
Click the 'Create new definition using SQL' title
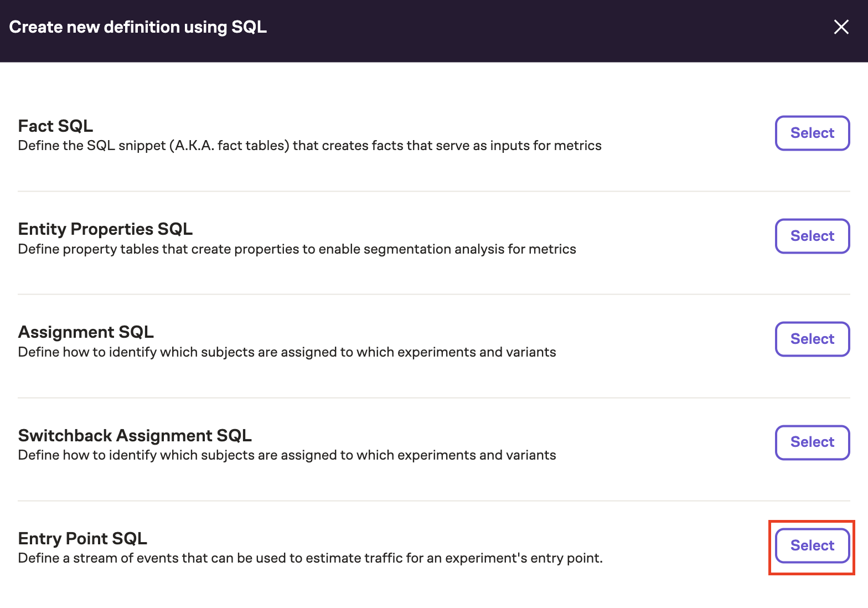138,27
